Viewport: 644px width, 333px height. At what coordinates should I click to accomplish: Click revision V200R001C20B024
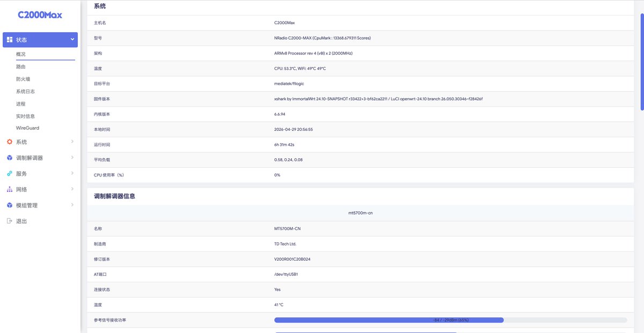point(292,259)
